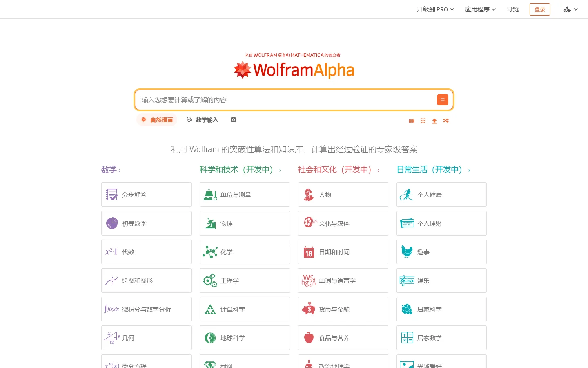Click the 食品与营养 label
Image resolution: width=588 pixels, height=368 pixels.
point(334,338)
